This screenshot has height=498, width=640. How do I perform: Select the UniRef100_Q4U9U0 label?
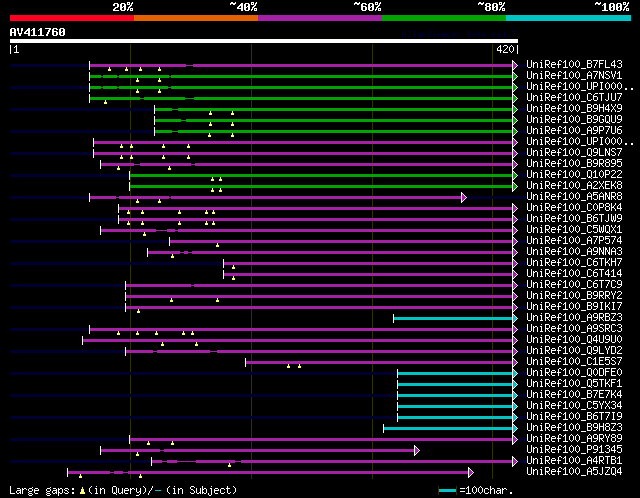point(574,340)
